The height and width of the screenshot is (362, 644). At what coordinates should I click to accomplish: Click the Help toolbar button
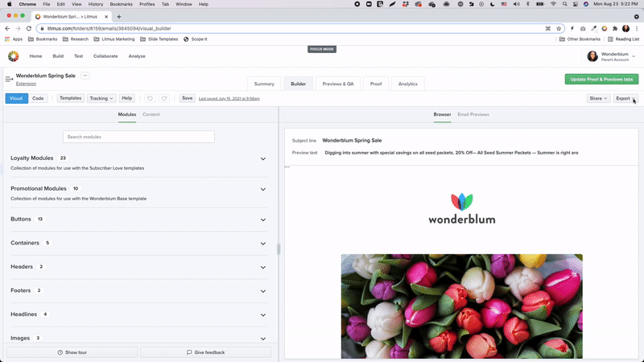[x=127, y=98]
